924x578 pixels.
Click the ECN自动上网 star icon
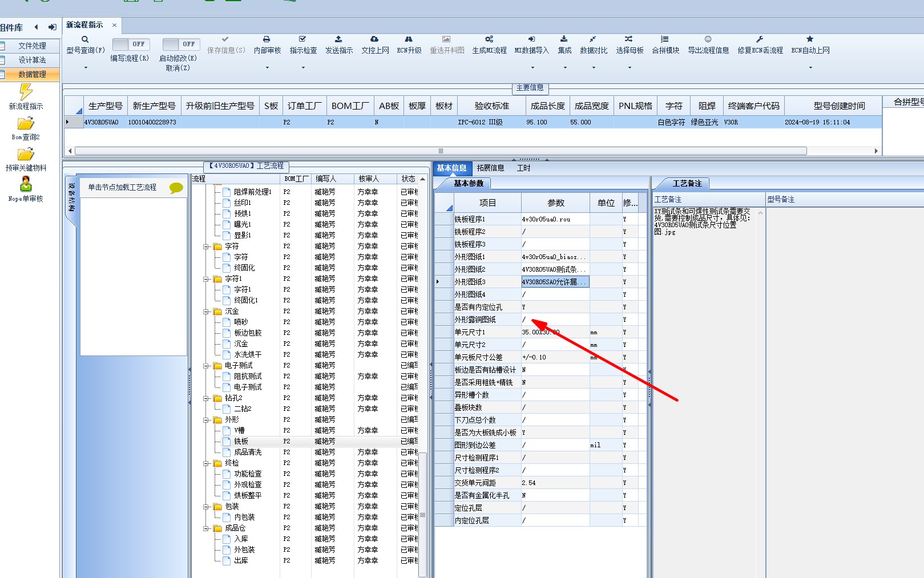pyautogui.click(x=810, y=39)
